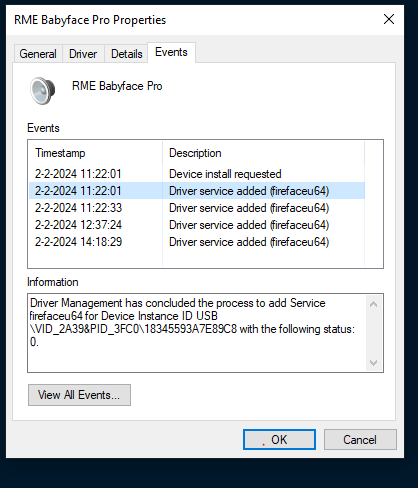Open the Driver tab
Viewport: 418px width, 488px height.
(83, 54)
